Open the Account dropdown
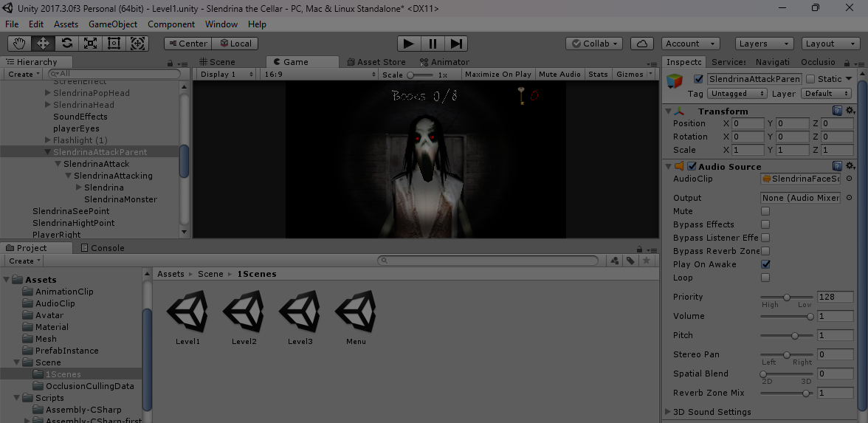 pos(690,44)
